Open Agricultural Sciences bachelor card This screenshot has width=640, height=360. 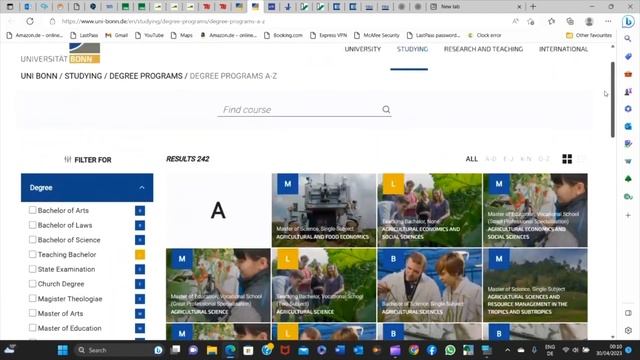(429, 285)
